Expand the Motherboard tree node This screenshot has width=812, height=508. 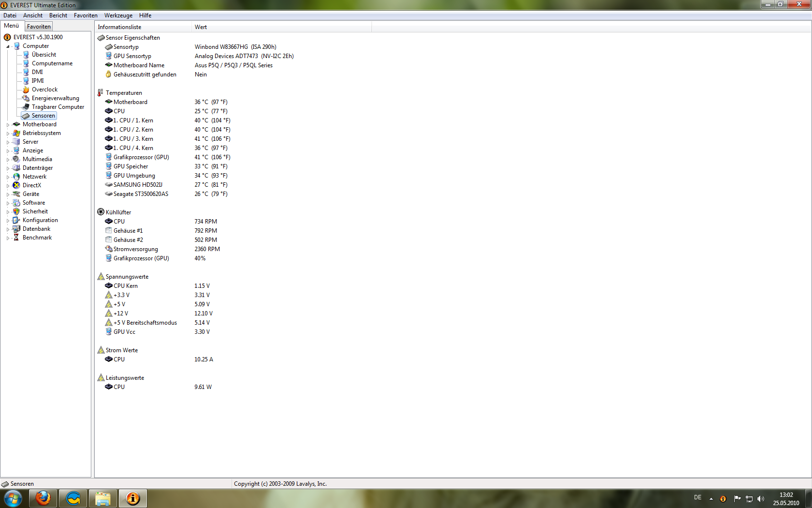[x=8, y=125]
